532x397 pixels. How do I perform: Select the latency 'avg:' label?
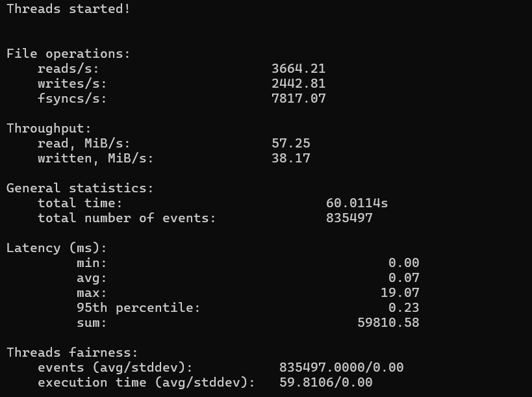[x=92, y=278]
